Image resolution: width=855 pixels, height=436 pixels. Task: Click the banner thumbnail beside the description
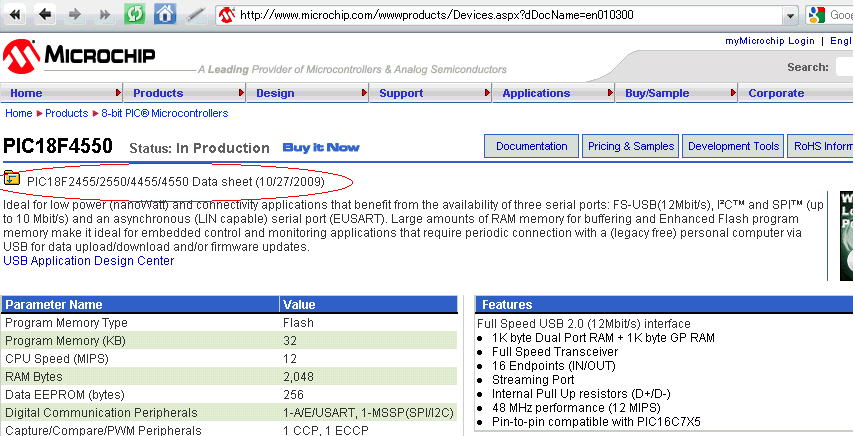click(x=847, y=235)
